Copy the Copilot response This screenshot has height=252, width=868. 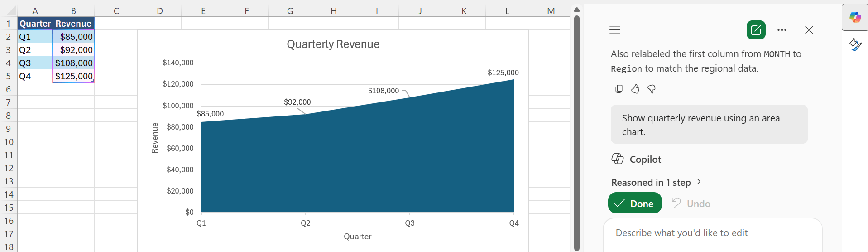click(x=619, y=89)
